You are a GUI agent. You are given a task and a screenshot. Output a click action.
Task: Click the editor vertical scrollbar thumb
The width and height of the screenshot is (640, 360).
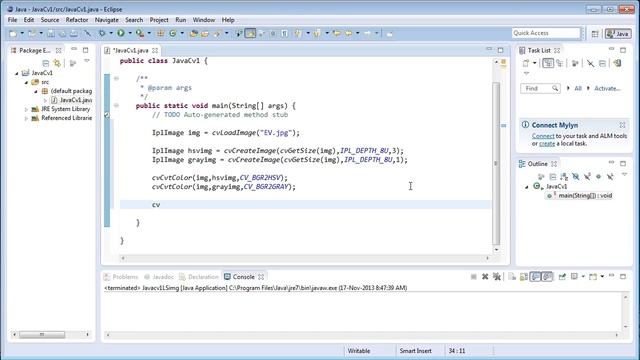point(496,163)
